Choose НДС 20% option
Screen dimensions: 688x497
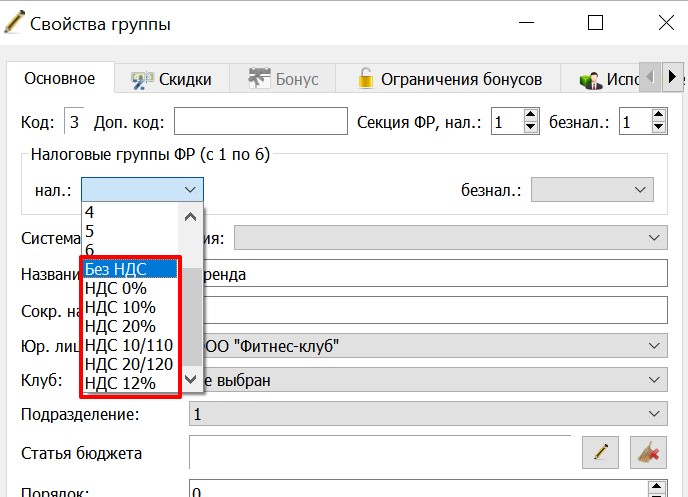tap(130, 326)
